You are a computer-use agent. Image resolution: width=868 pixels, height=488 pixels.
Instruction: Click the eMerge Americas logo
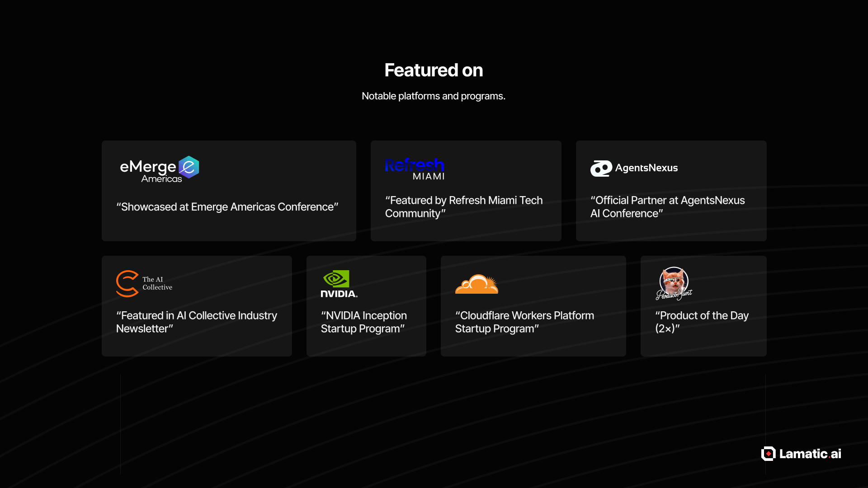(x=159, y=169)
